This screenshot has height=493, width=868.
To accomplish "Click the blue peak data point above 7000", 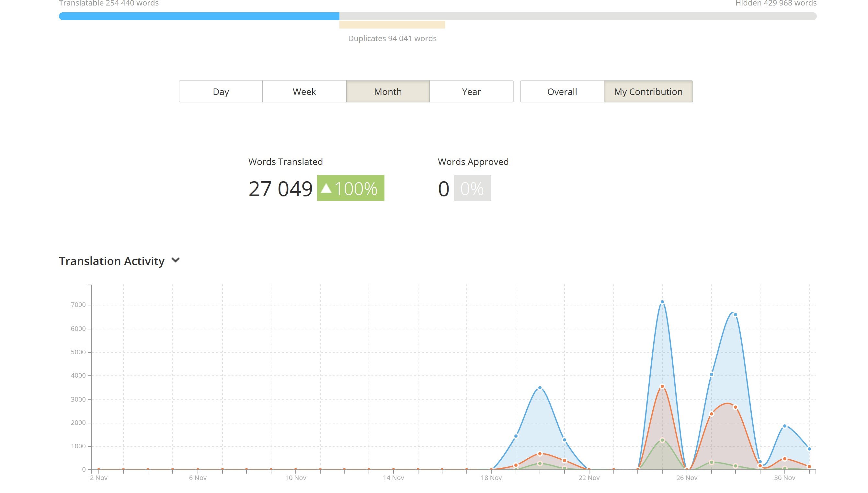I will pos(662,302).
